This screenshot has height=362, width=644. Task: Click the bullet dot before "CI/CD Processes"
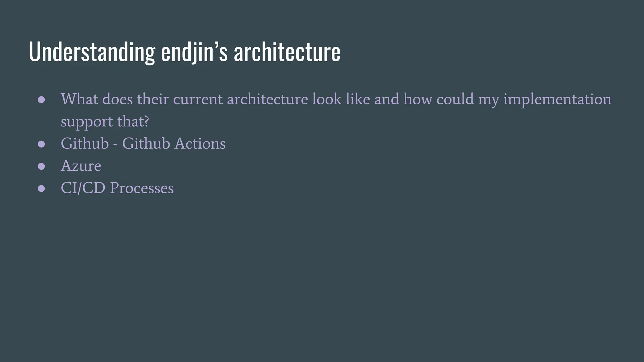[x=41, y=189]
